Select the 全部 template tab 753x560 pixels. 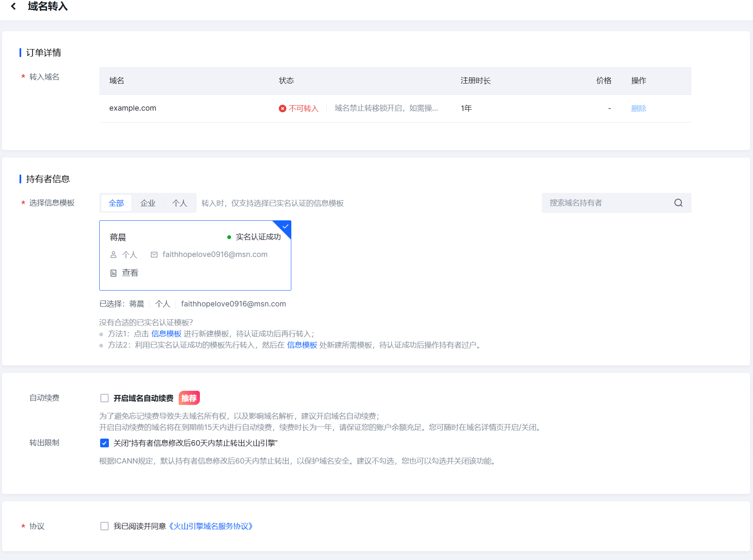click(x=116, y=203)
